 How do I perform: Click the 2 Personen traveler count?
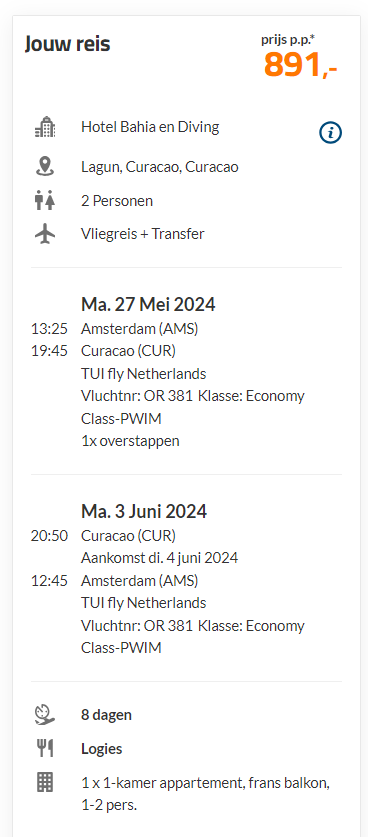pyautogui.click(x=117, y=201)
